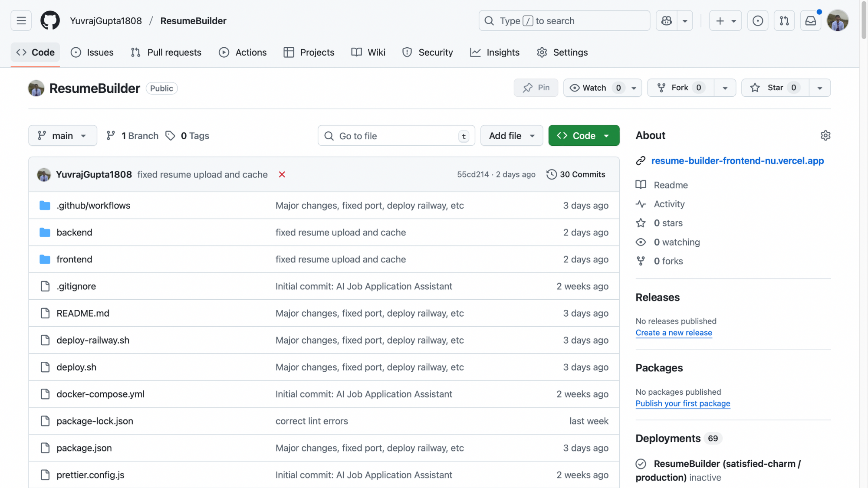
Task: Click the failed status X on latest commit
Action: pos(282,174)
